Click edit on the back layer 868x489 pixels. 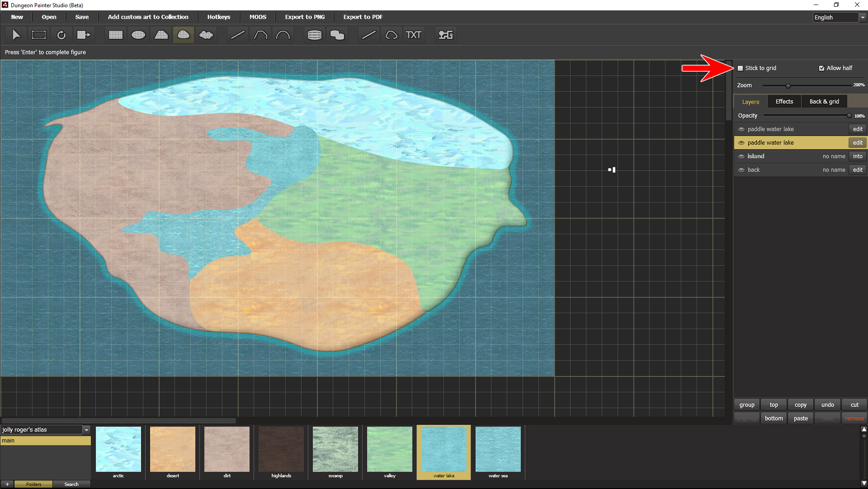pyautogui.click(x=858, y=170)
